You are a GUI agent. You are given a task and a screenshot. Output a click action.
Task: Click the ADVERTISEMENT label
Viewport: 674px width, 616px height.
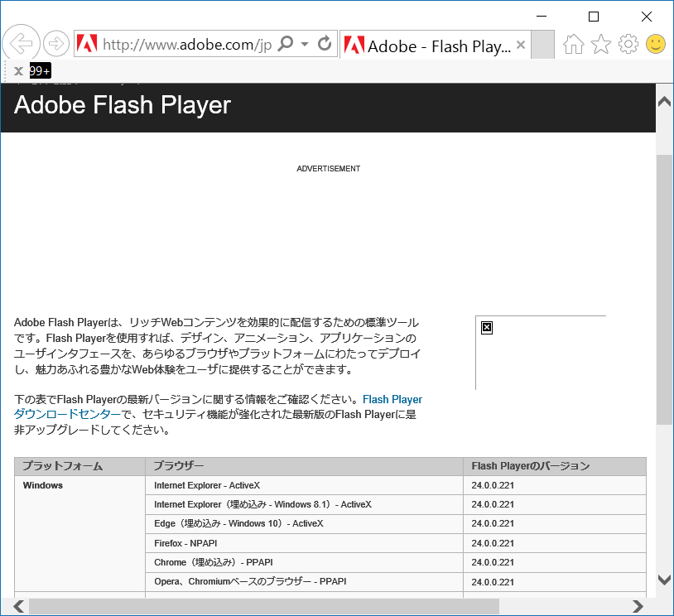[329, 169]
